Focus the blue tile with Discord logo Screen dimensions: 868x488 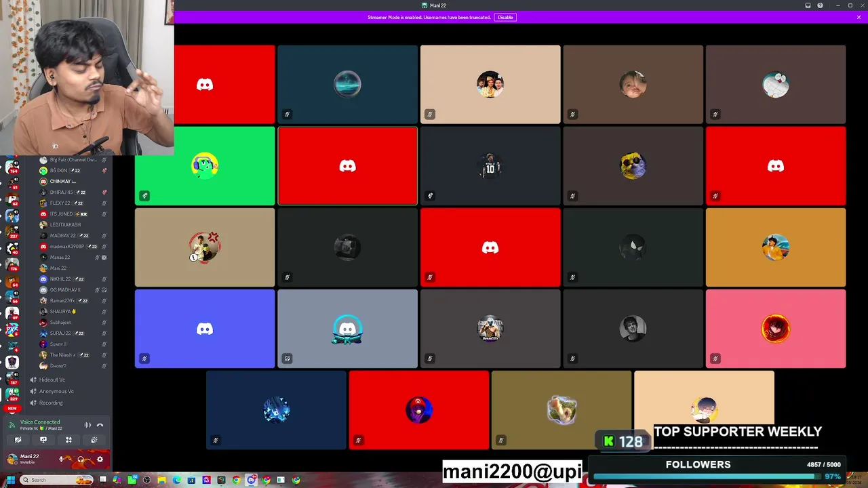coord(205,329)
